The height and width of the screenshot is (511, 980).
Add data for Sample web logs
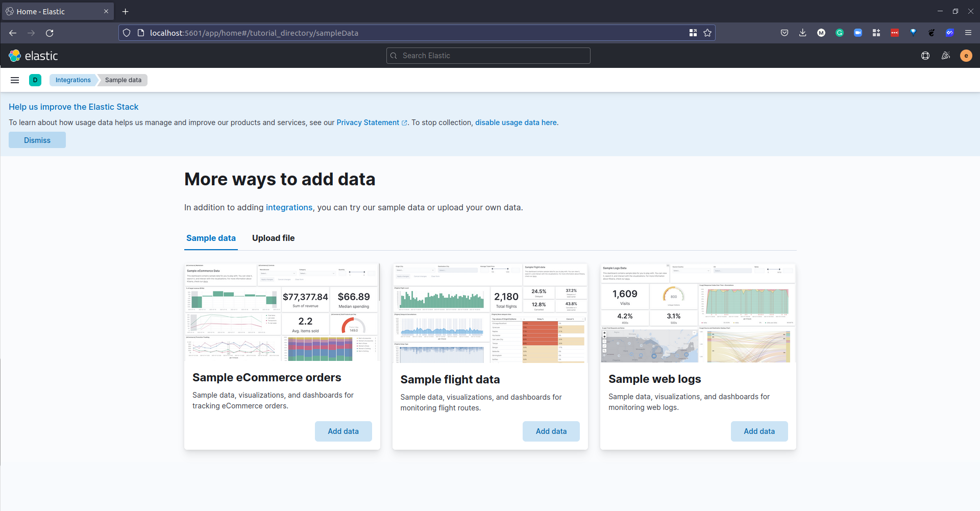(x=759, y=431)
